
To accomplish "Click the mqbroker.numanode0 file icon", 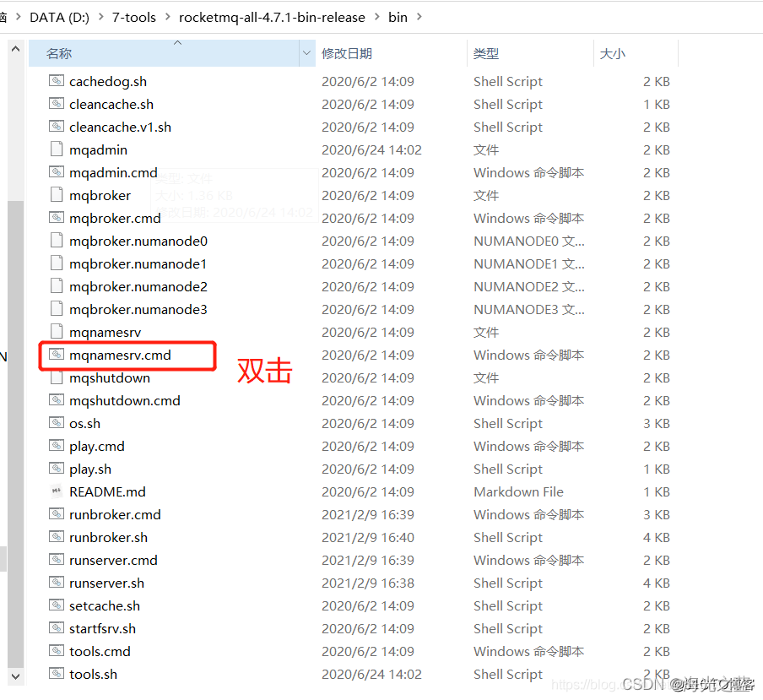I will (57, 241).
